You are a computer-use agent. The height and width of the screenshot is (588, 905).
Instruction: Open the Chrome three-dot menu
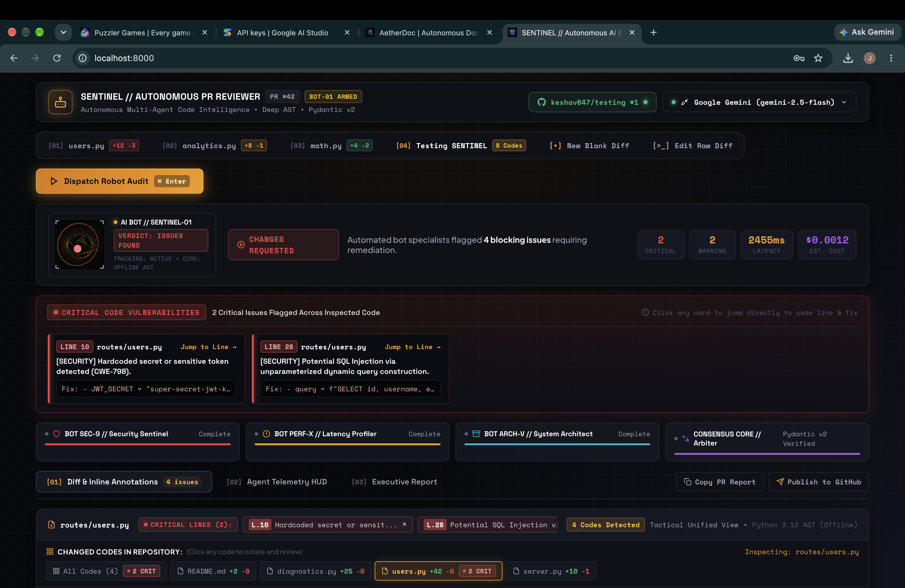[891, 58]
